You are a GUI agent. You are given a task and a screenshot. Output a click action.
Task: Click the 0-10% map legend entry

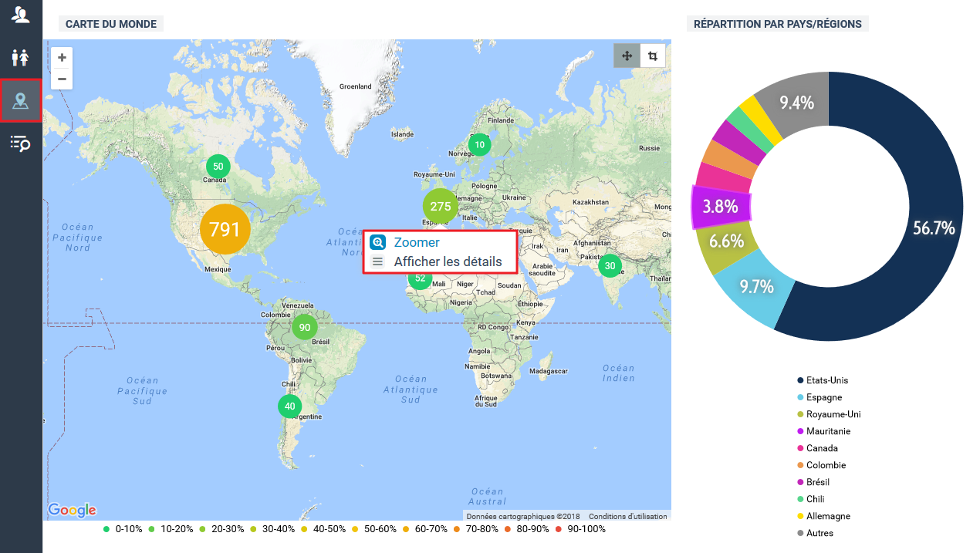(123, 529)
